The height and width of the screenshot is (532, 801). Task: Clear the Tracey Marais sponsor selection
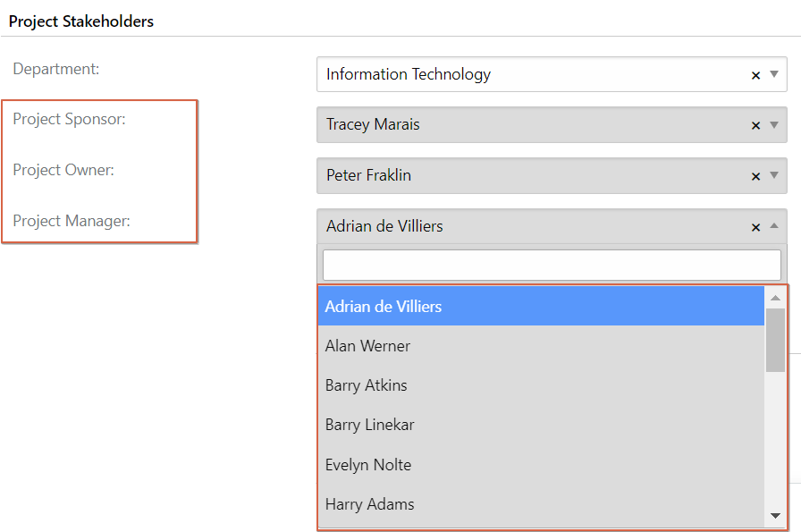point(755,126)
